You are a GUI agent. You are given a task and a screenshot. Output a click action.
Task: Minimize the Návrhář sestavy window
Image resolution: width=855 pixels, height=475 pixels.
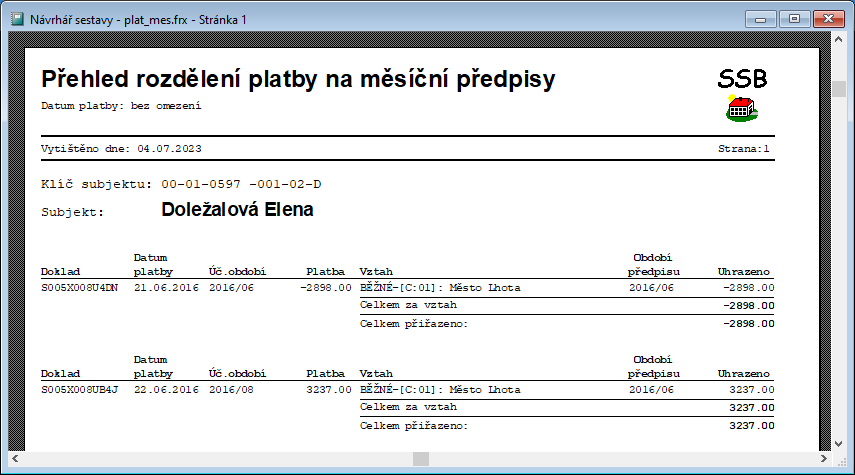[766, 18]
